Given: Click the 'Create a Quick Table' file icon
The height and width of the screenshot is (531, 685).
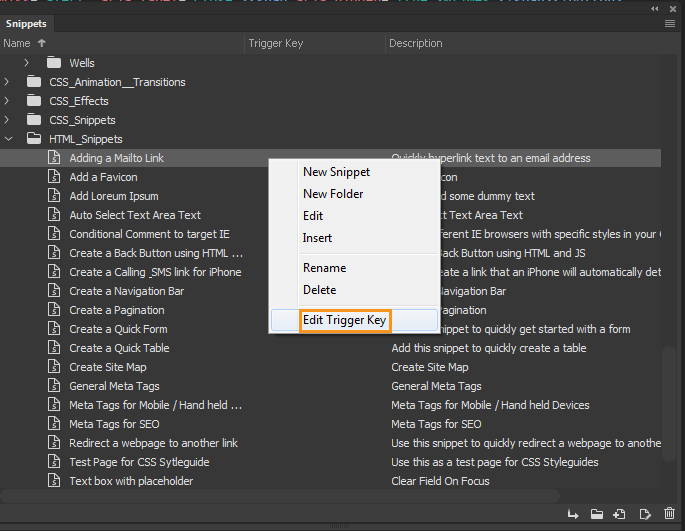Looking at the screenshot, I should click(x=56, y=348).
